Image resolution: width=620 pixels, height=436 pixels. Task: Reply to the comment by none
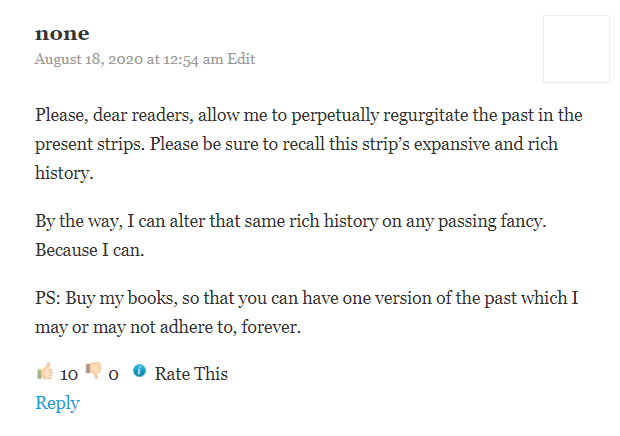coord(57,403)
